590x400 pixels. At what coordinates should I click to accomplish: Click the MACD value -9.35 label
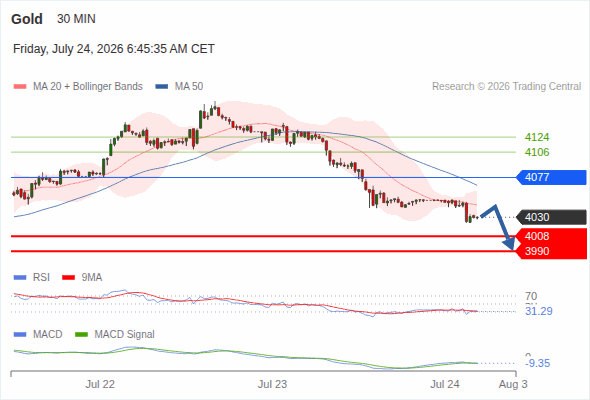point(537,363)
